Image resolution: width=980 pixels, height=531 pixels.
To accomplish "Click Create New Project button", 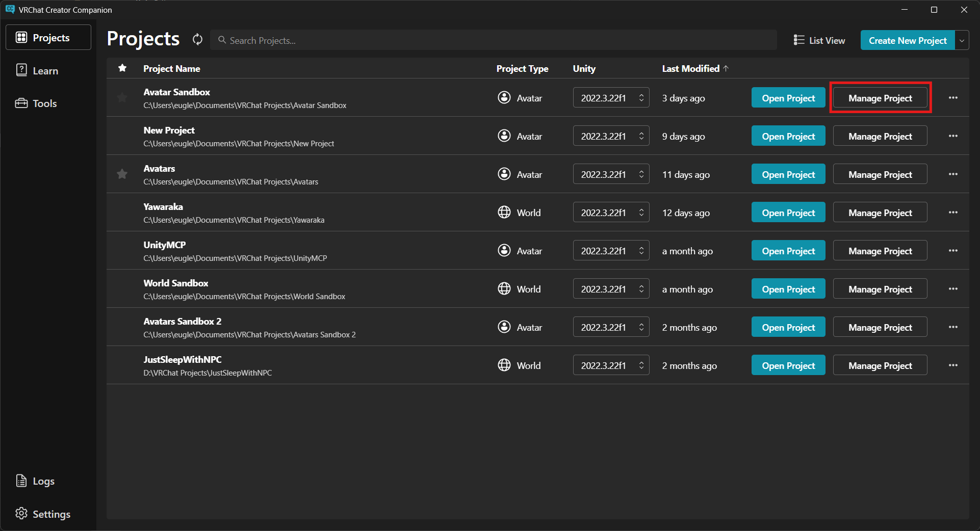I will tap(908, 40).
